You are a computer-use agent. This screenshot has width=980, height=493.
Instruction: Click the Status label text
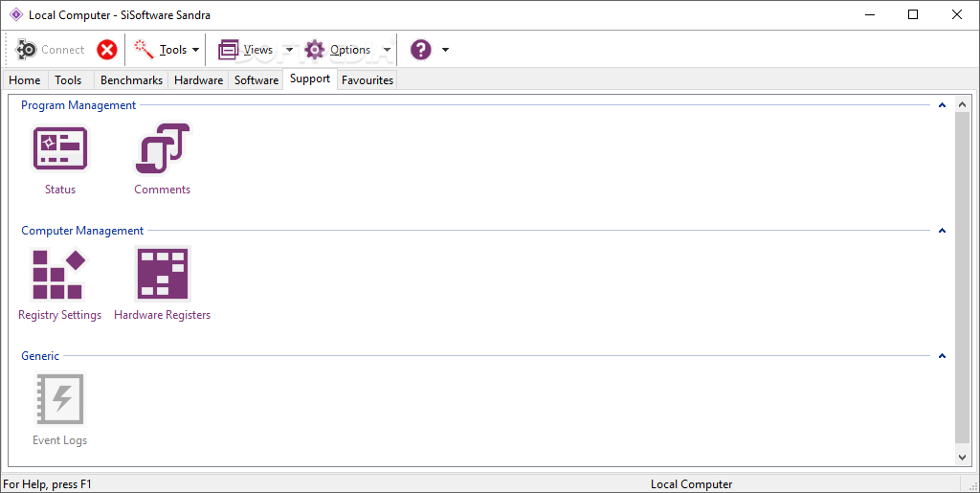tap(60, 190)
